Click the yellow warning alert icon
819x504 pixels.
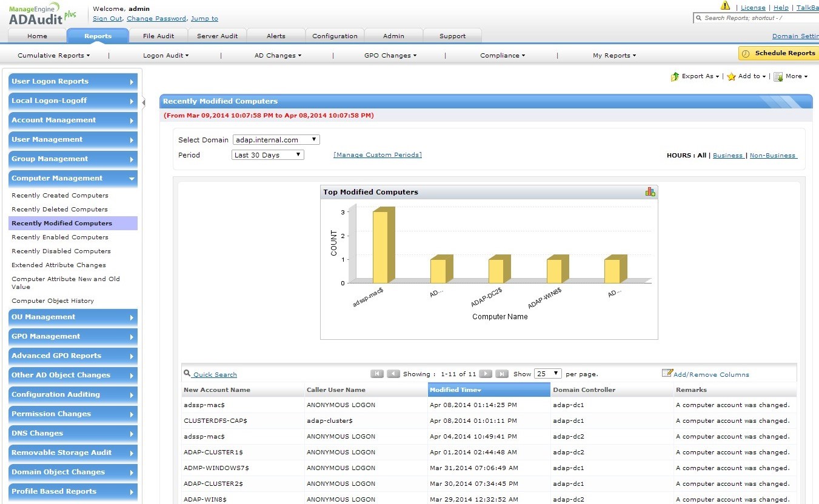[725, 6]
